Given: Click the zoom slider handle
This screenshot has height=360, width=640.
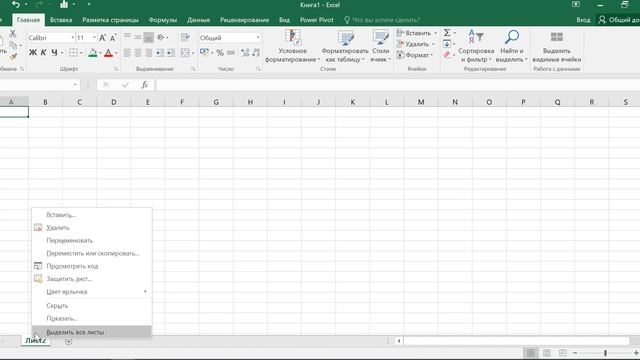Looking at the screenshot, I should [605, 353].
